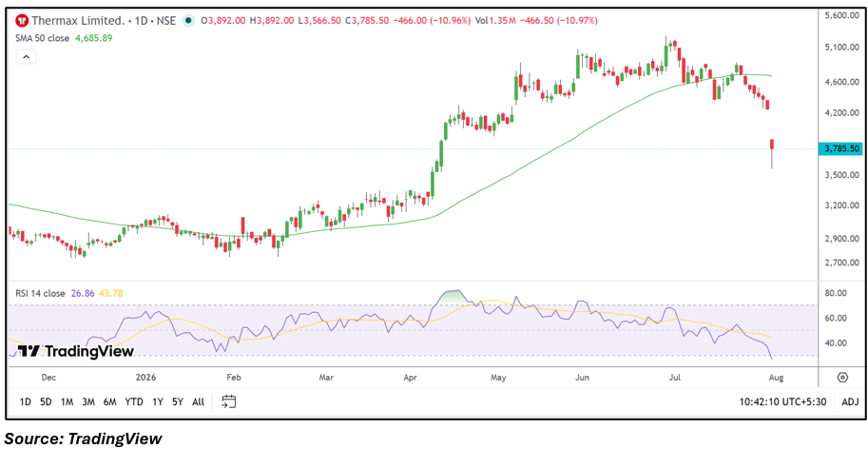Click the SMA 50 close indicator label
The height and width of the screenshot is (449, 868).
click(43, 38)
